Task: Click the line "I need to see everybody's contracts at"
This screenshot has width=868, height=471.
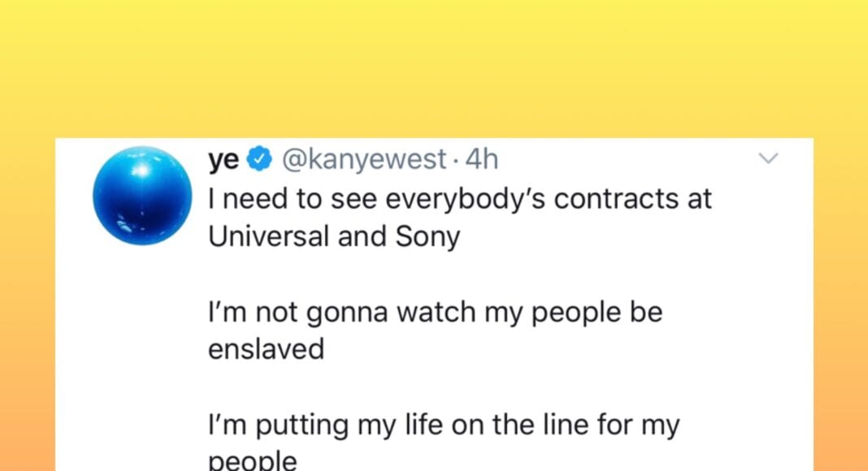Action: coord(459,199)
